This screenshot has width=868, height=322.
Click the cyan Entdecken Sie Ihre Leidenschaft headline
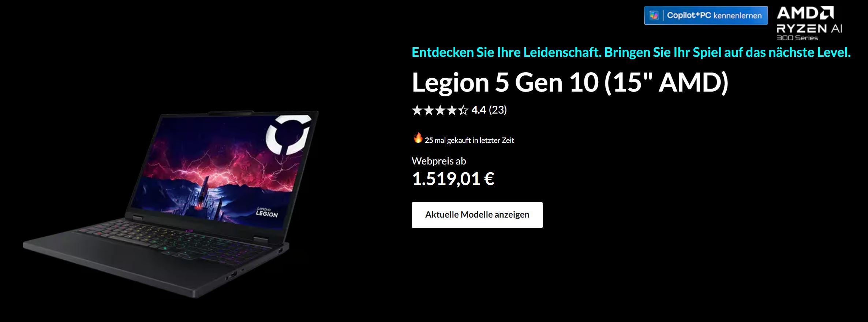coord(631,52)
